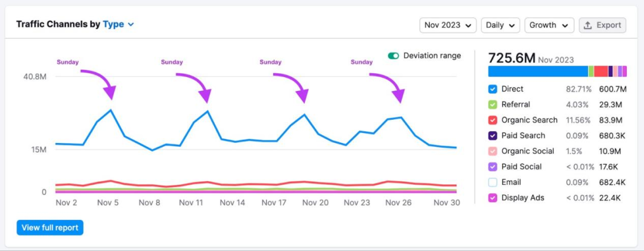
Task: Click the red Organic Search bar segment
Action: (600, 72)
